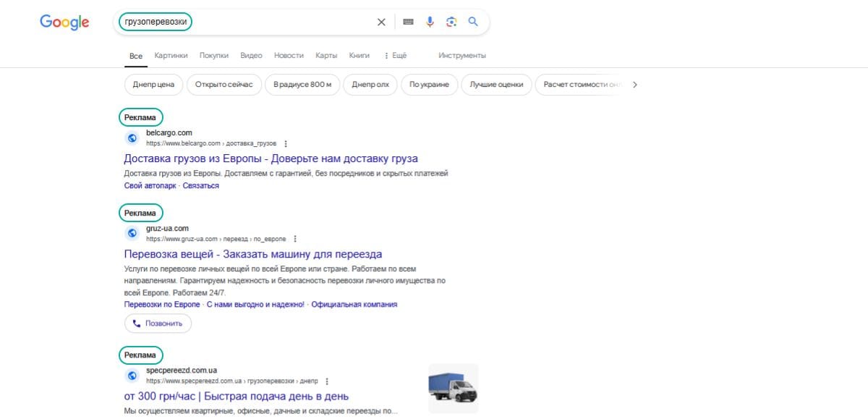The width and height of the screenshot is (868, 419).
Task: Start voice search with the microphone icon
Action: tap(430, 22)
